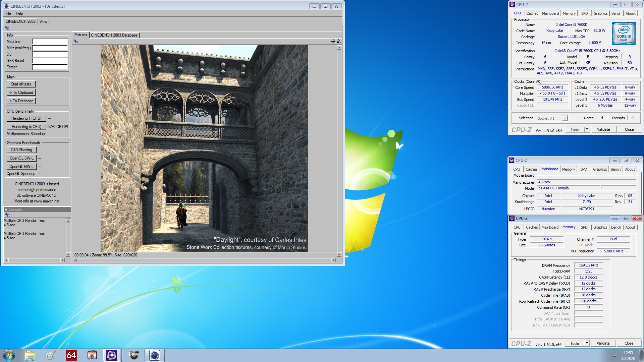Image resolution: width=644 pixels, height=362 pixels.
Task: Click the Memory CPU-Z window title icon
Action: point(512,218)
